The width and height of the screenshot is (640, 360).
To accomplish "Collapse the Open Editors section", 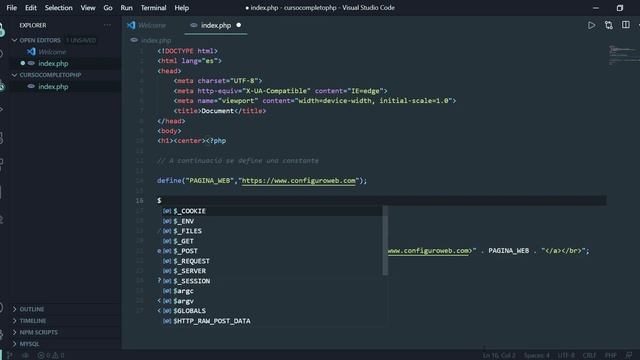I will tap(14, 40).
